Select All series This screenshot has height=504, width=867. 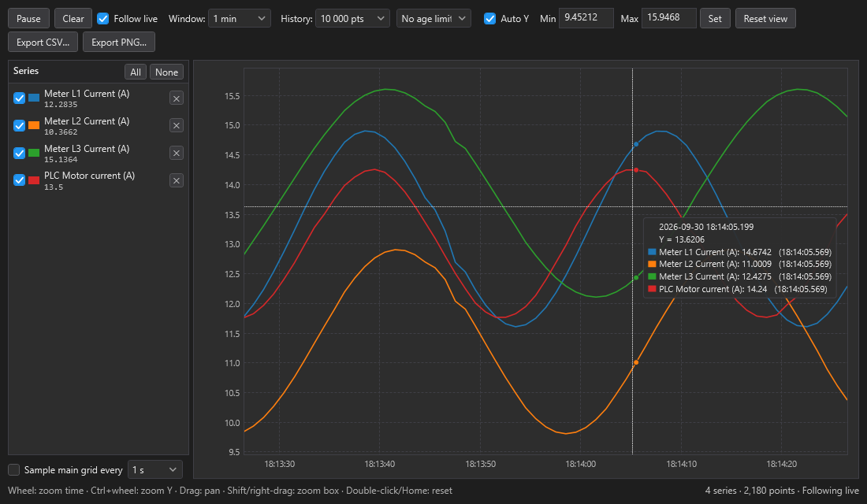[x=136, y=72]
